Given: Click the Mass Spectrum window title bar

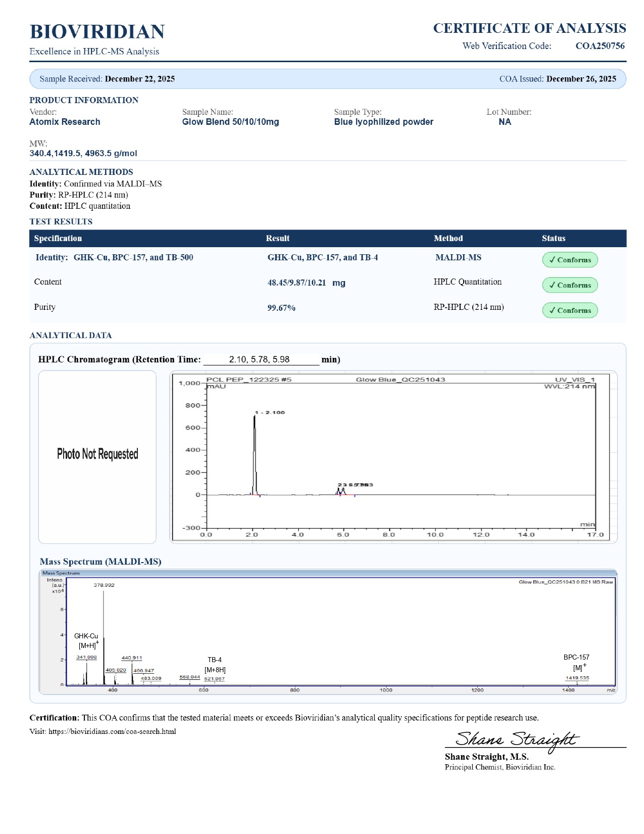Looking at the screenshot, I should click(327, 573).
